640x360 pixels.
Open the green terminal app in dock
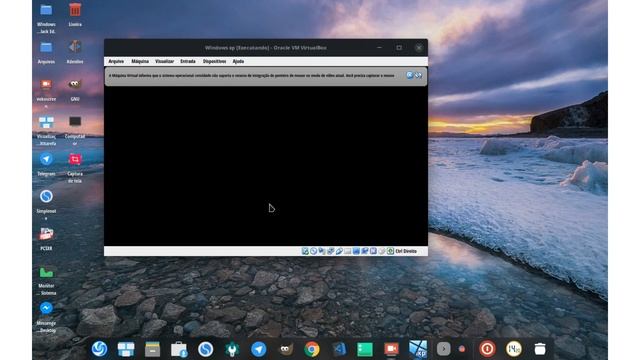click(x=365, y=349)
